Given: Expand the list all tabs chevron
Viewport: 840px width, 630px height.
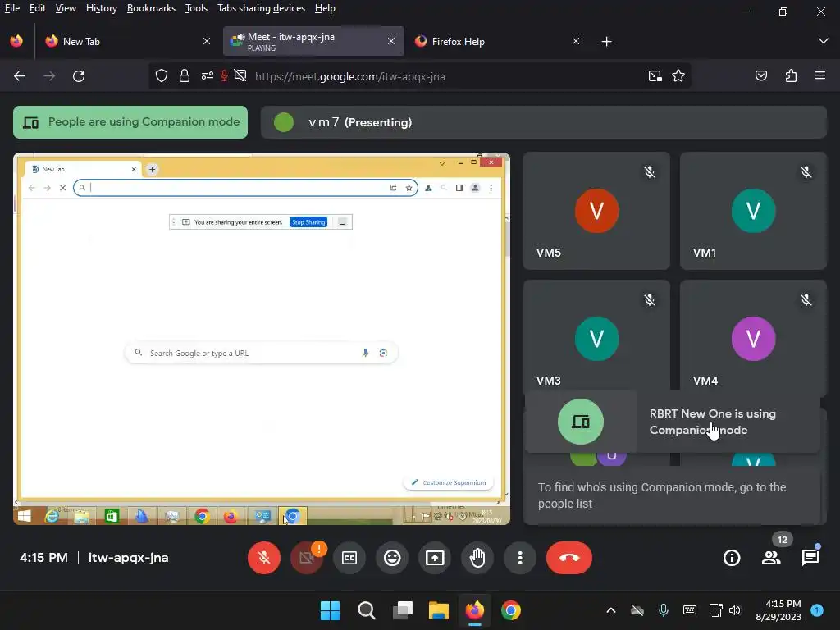Looking at the screenshot, I should tap(824, 41).
